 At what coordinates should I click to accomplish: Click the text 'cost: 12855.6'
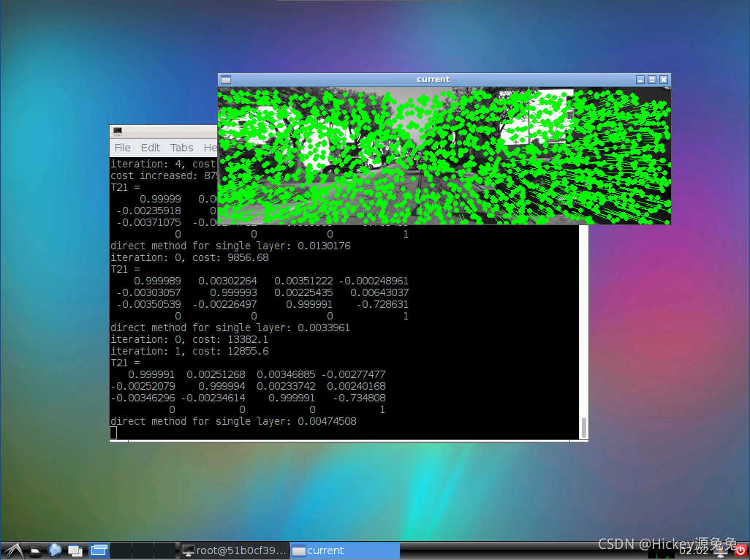[230, 351]
